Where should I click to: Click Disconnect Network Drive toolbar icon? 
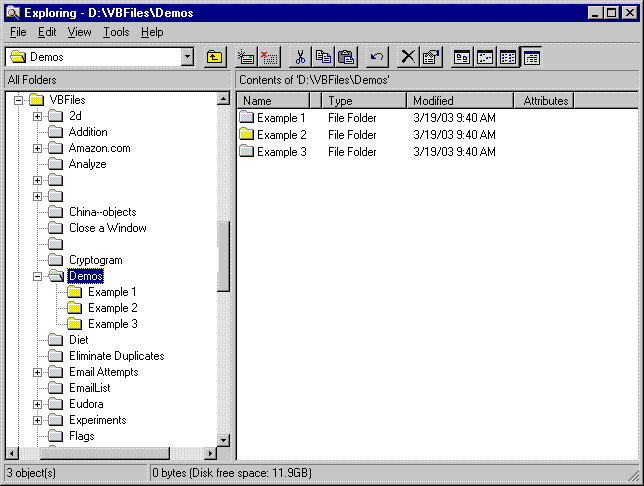click(x=269, y=57)
